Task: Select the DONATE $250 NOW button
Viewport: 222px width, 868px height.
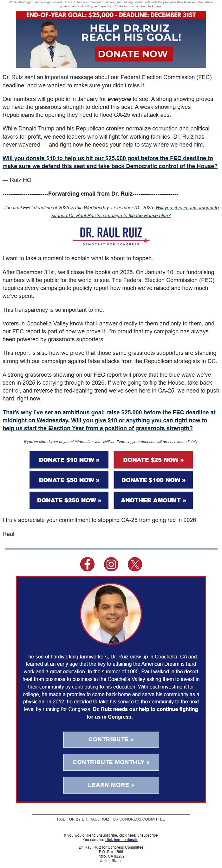Action: pos(69,500)
